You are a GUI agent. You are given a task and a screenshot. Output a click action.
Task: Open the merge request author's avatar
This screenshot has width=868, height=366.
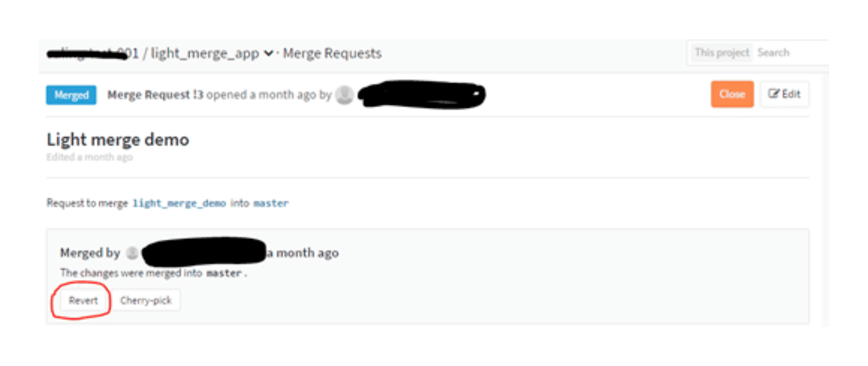click(x=344, y=95)
